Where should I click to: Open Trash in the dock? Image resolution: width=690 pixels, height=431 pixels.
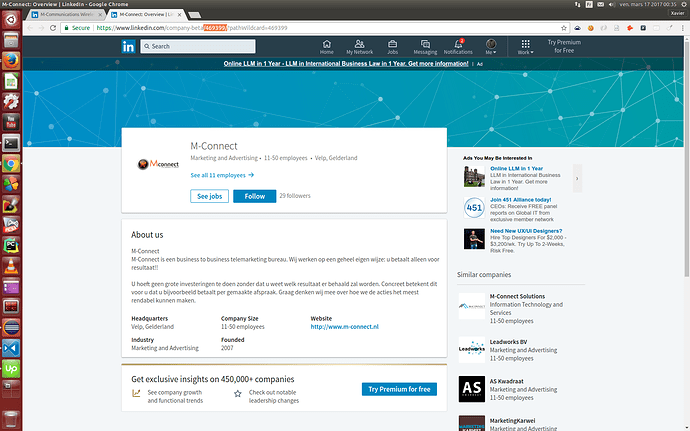pyautogui.click(x=11, y=419)
